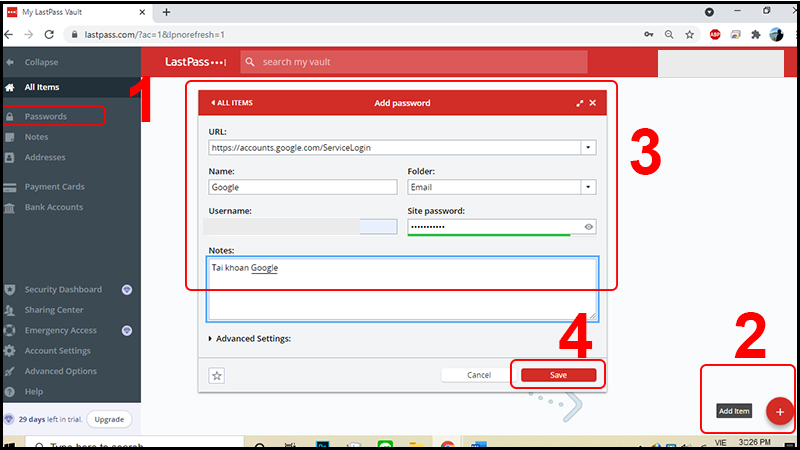Collapse the LastPass sidebar
This screenshot has width=800, height=450.
(33, 62)
